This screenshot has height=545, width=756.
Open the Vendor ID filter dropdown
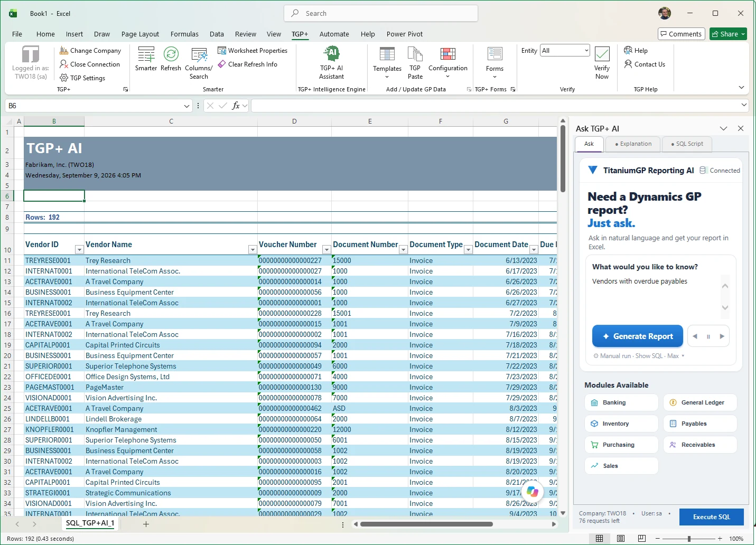tap(79, 250)
